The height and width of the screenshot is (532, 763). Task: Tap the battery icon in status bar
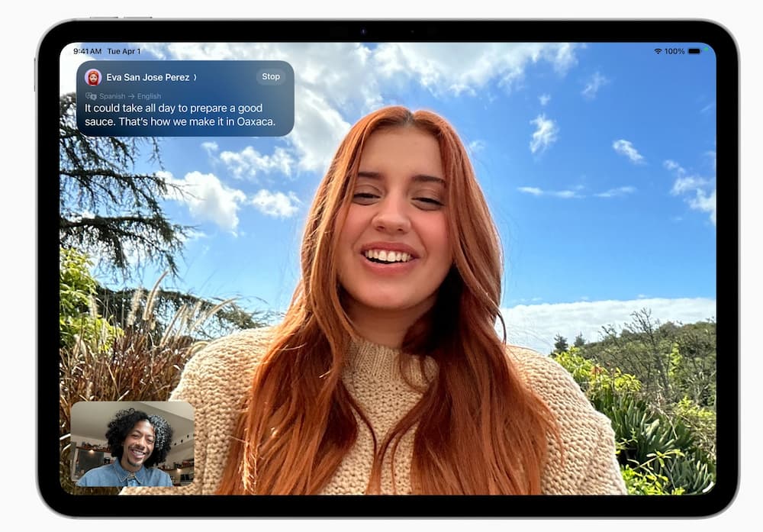[x=694, y=51]
